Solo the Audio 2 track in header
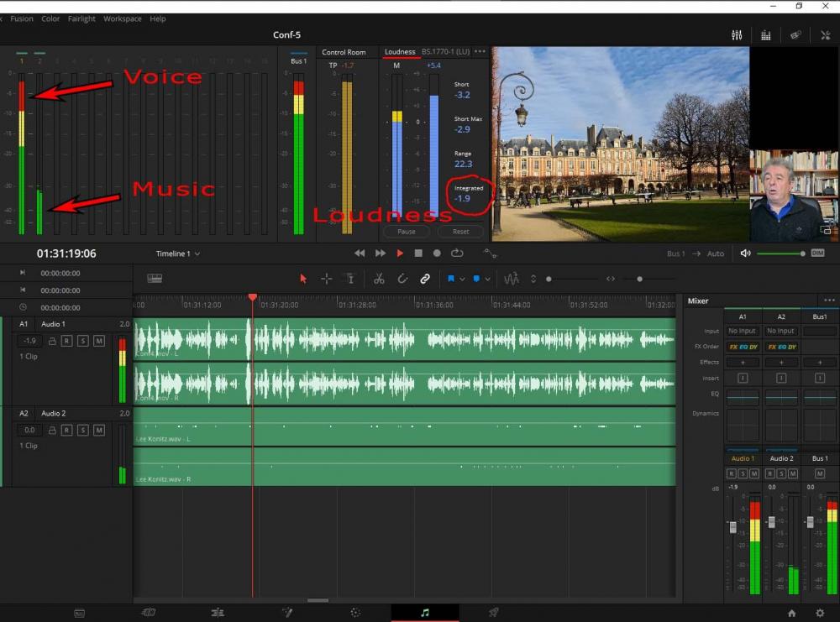 tap(83, 430)
